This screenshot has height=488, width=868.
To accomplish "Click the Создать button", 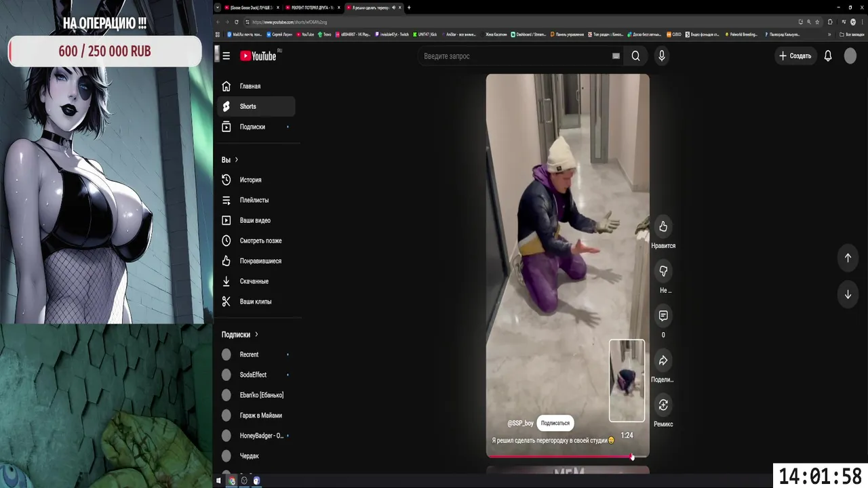I will 795,56.
